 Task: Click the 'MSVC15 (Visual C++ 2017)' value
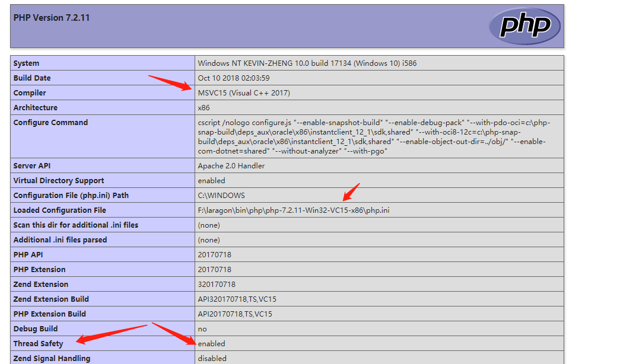244,92
